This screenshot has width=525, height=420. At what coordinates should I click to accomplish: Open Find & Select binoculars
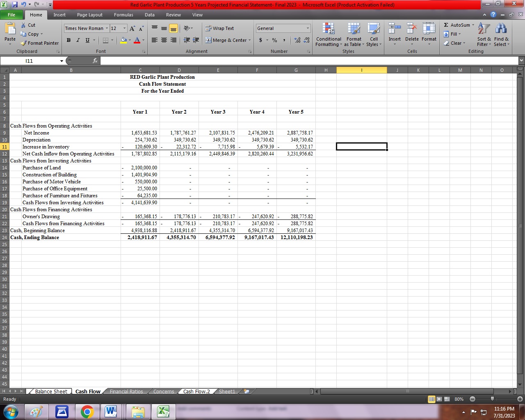point(501,34)
